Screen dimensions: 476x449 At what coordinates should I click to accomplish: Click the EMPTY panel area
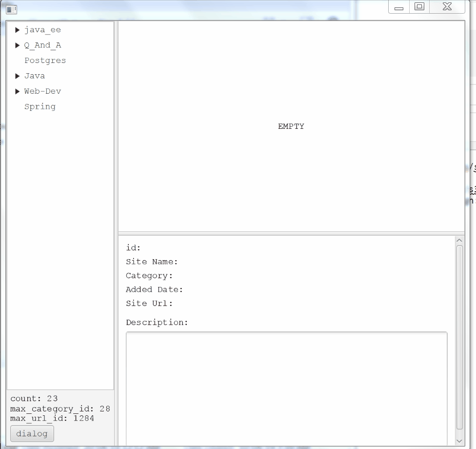tap(291, 126)
